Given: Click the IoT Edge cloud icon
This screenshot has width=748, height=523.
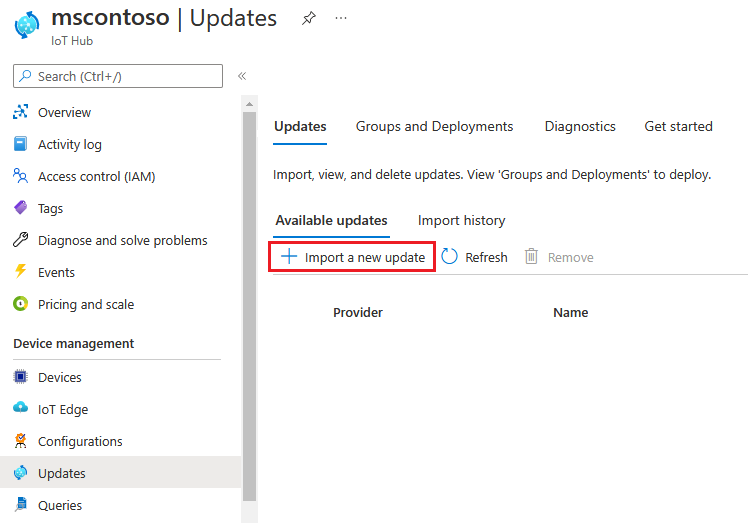Looking at the screenshot, I should [20, 410].
